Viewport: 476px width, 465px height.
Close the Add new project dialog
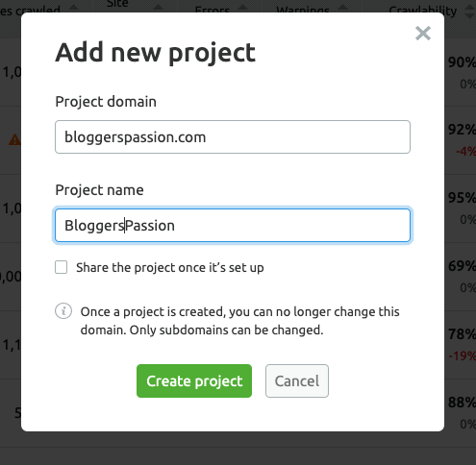pos(423,34)
